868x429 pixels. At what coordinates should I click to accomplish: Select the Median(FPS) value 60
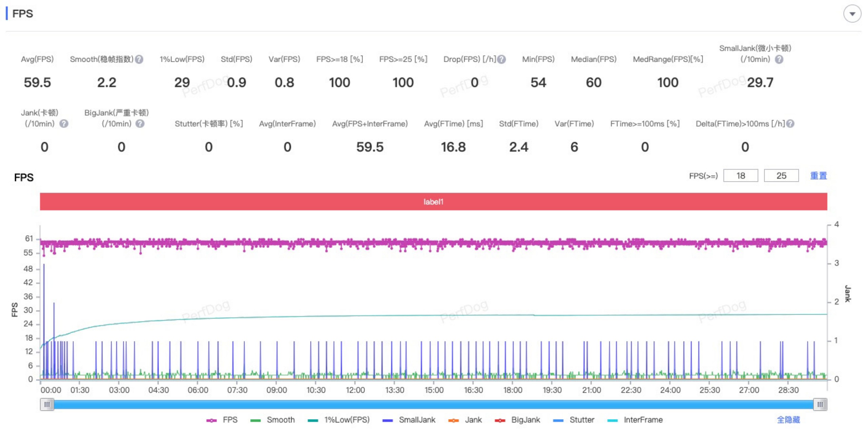593,82
